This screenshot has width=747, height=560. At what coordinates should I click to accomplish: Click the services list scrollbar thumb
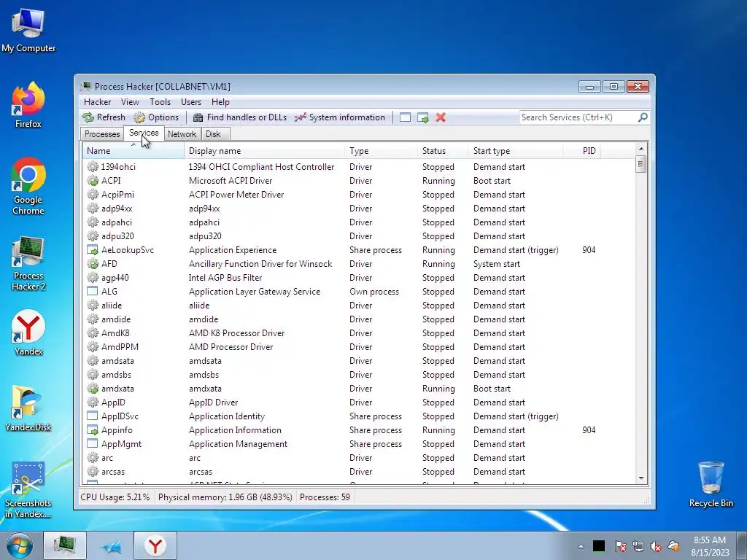click(640, 164)
